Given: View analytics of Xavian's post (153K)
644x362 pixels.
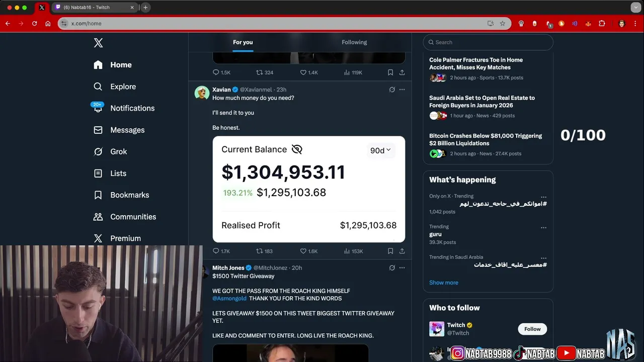Looking at the screenshot, I should pos(353,251).
